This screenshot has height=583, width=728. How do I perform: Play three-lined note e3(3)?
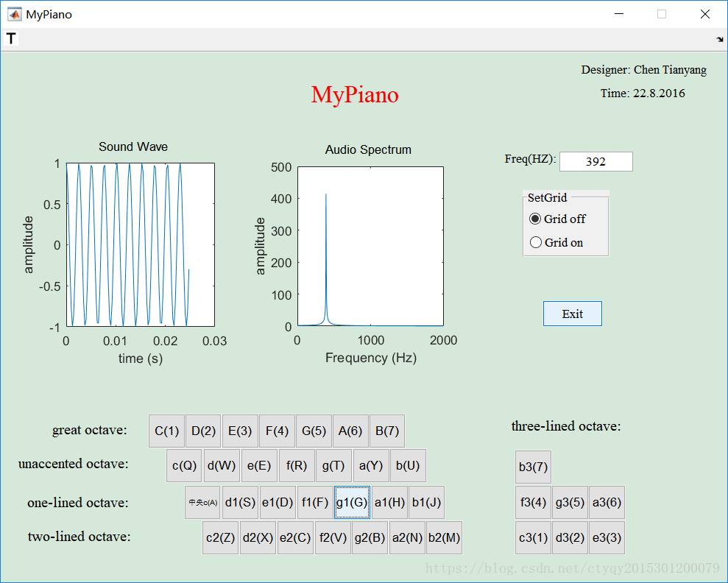[x=607, y=537]
